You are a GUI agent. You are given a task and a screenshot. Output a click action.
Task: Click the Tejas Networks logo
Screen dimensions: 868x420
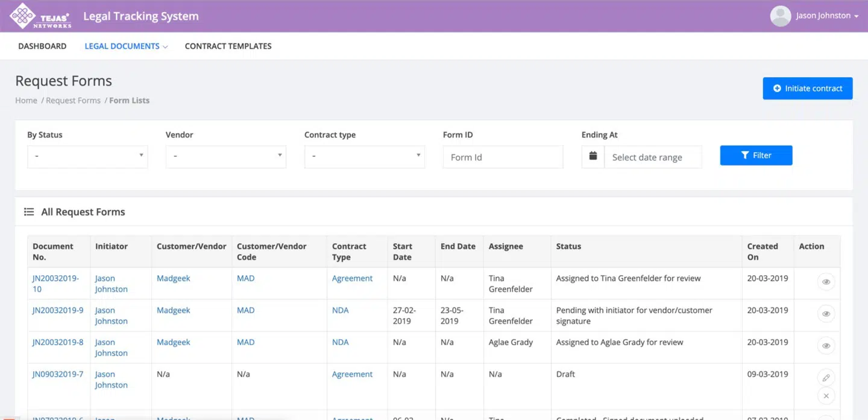(40, 16)
